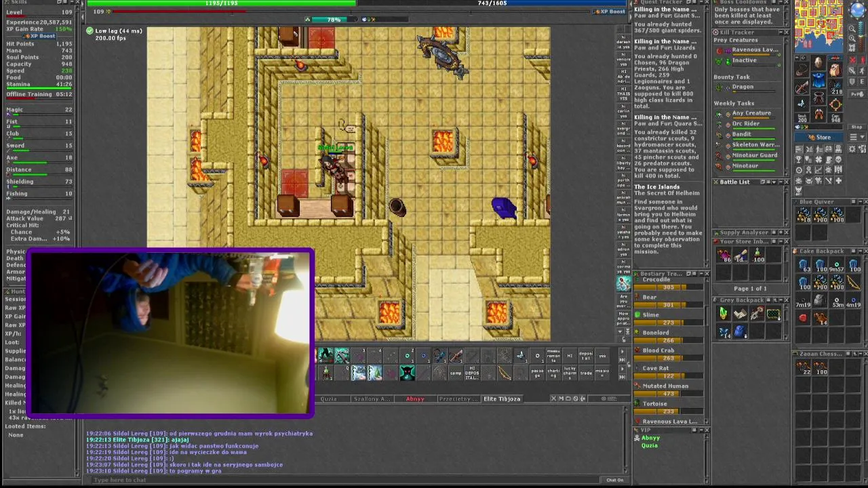Select the equipped backpack slot
This screenshot has height=488, width=868.
pos(835,70)
